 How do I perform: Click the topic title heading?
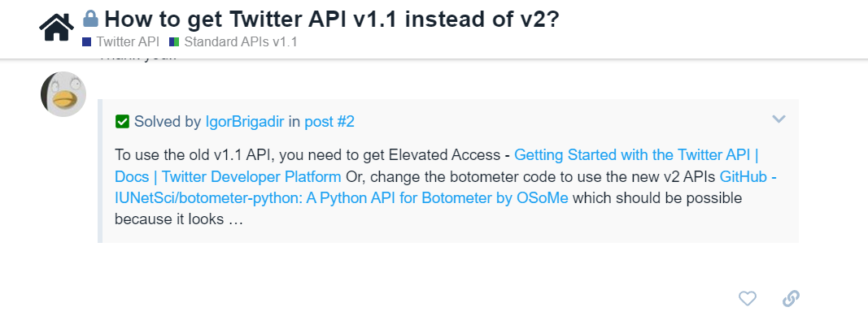point(332,19)
